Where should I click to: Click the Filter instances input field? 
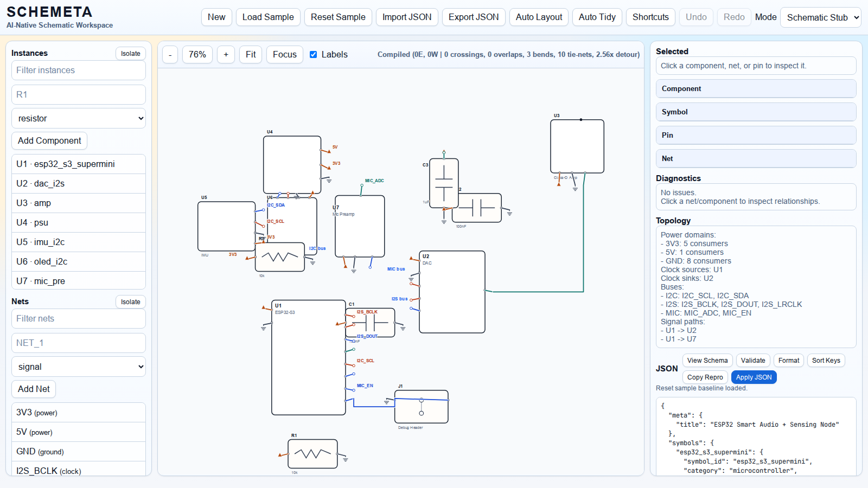79,70
